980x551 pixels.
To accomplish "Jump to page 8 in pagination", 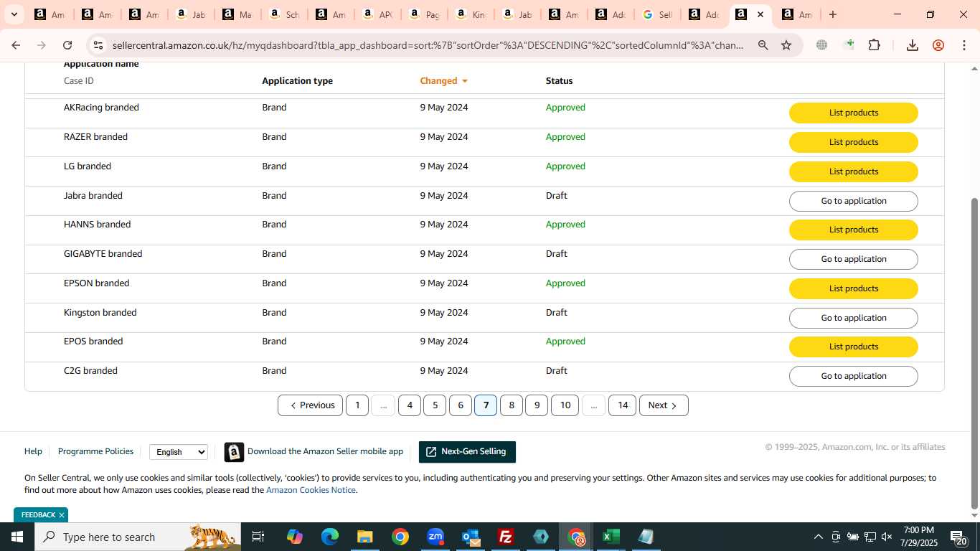I will click(512, 405).
